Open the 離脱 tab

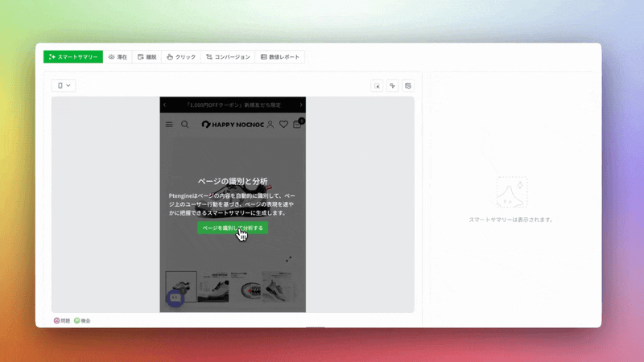147,57
